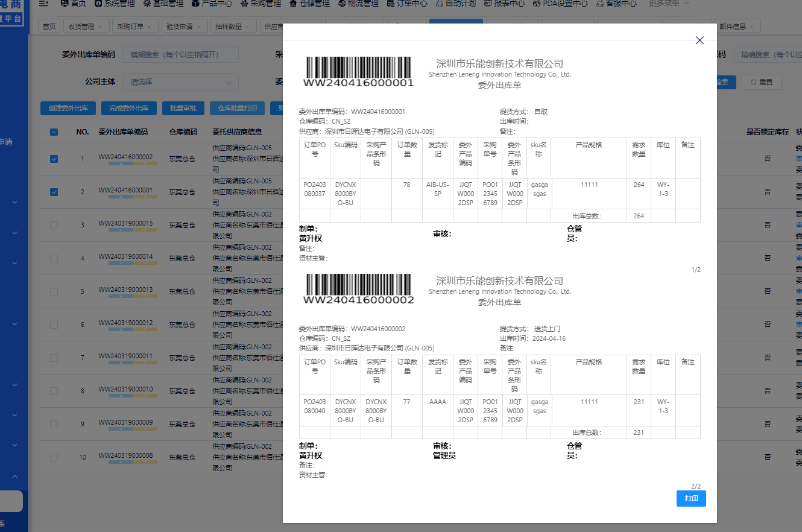
Task: Click the PDA设置中心 globe icon
Action: [537, 4]
